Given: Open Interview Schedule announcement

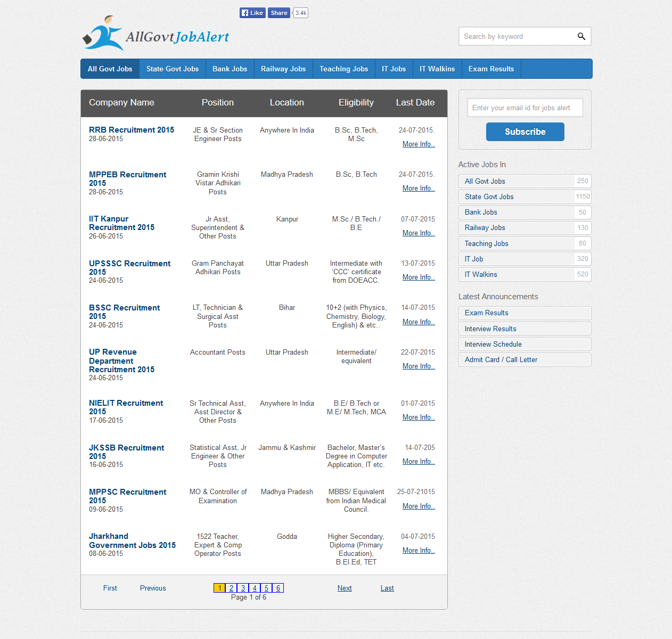Looking at the screenshot, I should pyautogui.click(x=525, y=344).
